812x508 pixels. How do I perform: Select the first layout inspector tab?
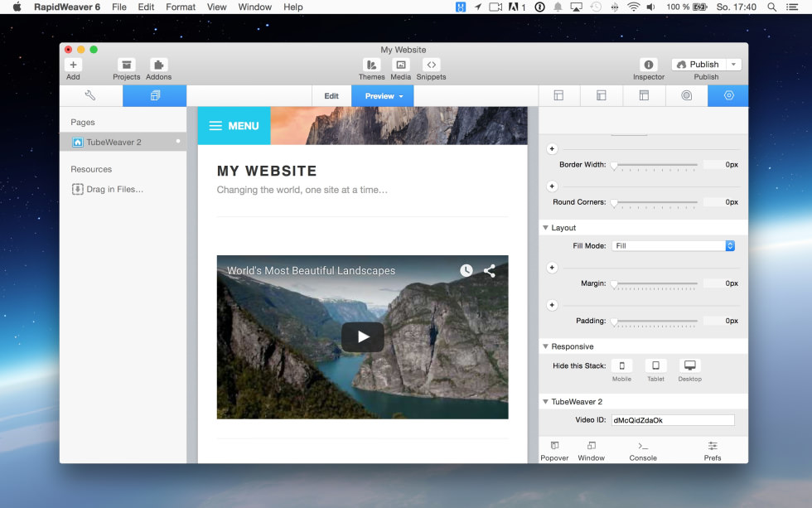[558, 96]
